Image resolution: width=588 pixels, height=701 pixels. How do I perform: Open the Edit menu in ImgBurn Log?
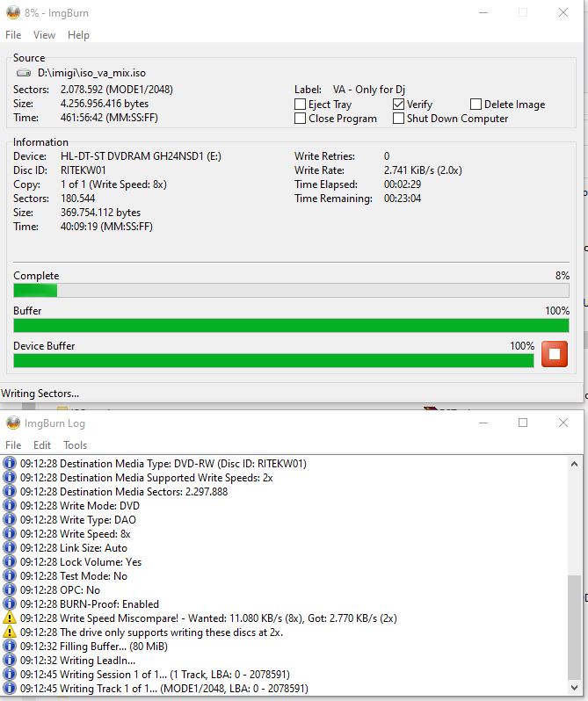[42, 445]
